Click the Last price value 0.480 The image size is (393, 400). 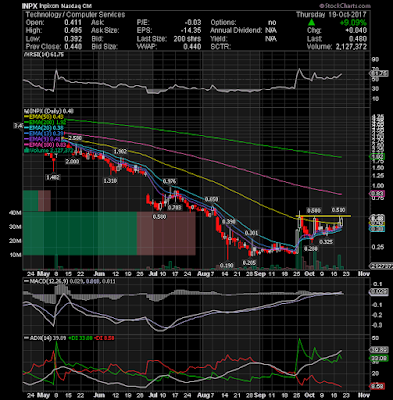click(x=358, y=39)
